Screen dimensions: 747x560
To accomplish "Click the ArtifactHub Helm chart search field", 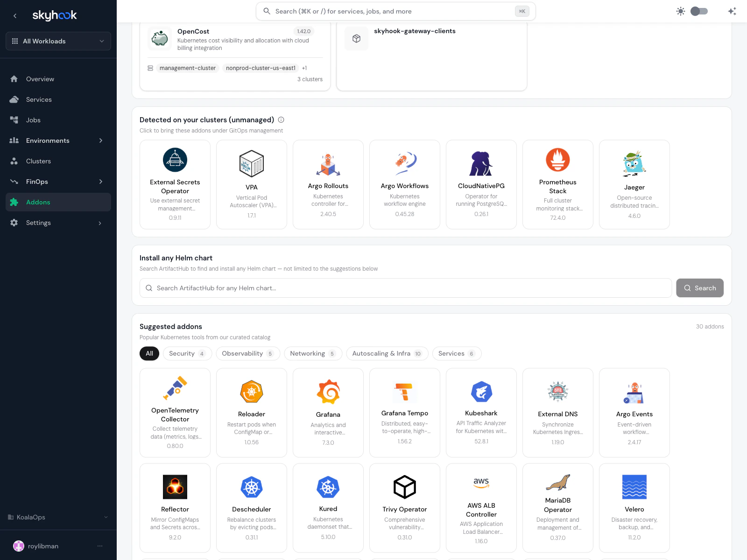I will [405, 288].
